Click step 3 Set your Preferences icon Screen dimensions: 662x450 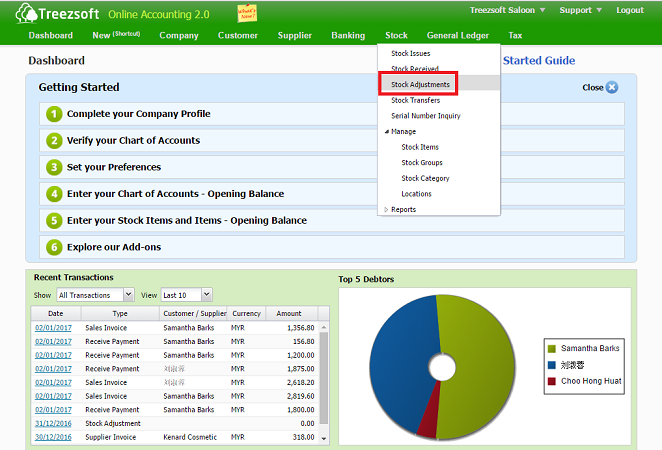(x=54, y=167)
